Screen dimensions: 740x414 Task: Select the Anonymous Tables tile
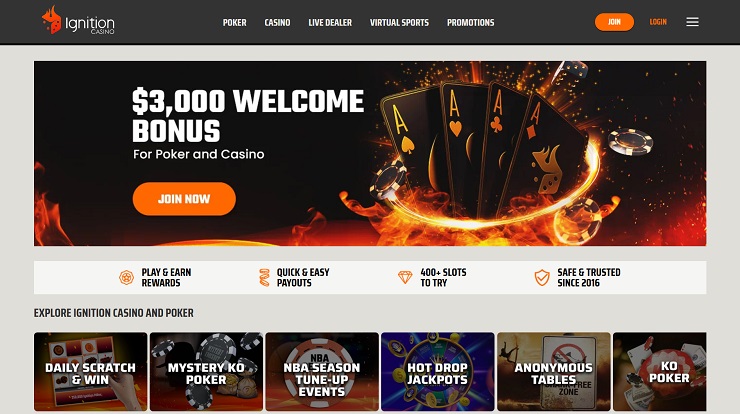point(554,372)
